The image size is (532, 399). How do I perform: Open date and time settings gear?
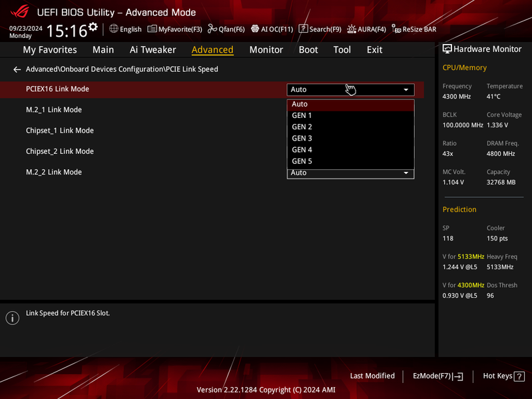coord(93,27)
